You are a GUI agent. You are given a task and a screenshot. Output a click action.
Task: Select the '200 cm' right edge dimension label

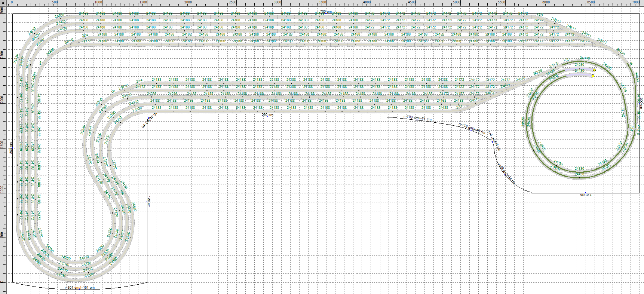[x=641, y=104]
